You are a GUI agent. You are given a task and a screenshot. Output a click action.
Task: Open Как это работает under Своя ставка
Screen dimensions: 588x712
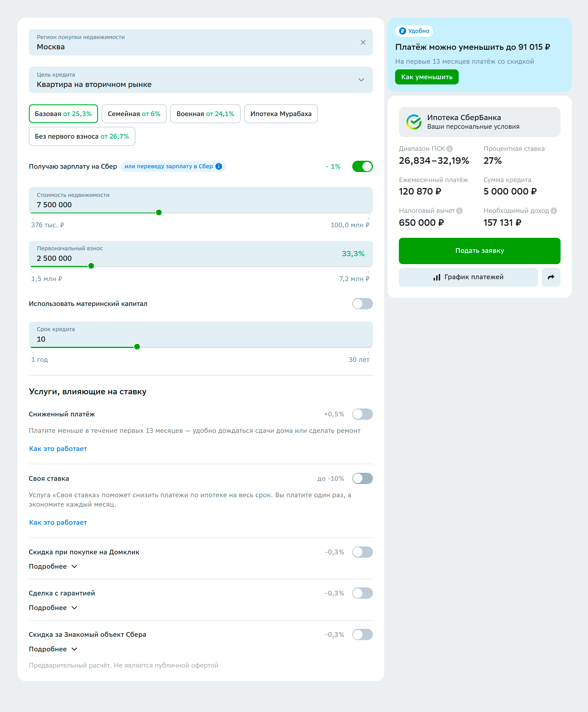click(58, 522)
